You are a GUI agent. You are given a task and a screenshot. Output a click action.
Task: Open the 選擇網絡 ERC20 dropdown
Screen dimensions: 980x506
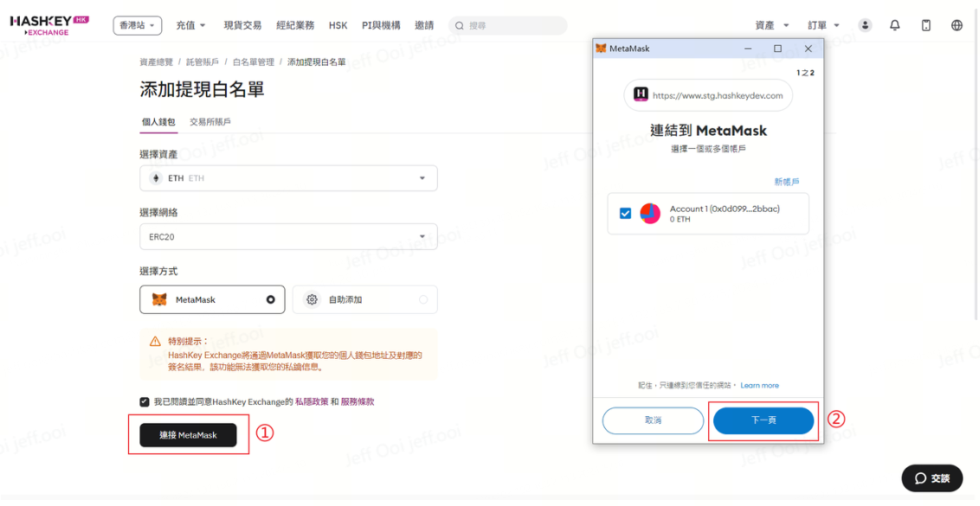pyautogui.click(x=288, y=237)
